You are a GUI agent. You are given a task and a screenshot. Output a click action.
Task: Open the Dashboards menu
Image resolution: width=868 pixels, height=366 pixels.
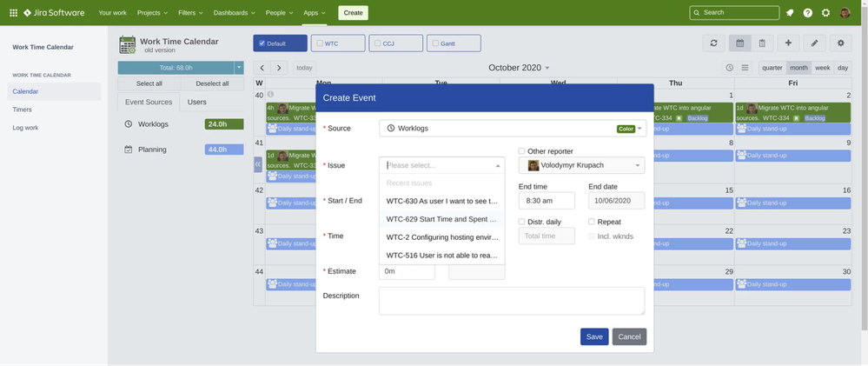pos(235,13)
